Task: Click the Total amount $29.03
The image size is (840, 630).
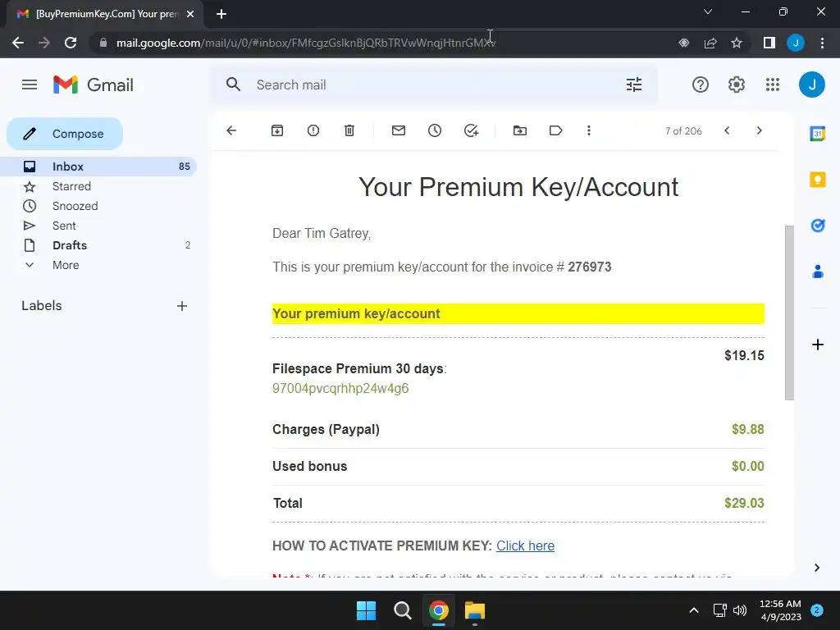Action: 744,503
